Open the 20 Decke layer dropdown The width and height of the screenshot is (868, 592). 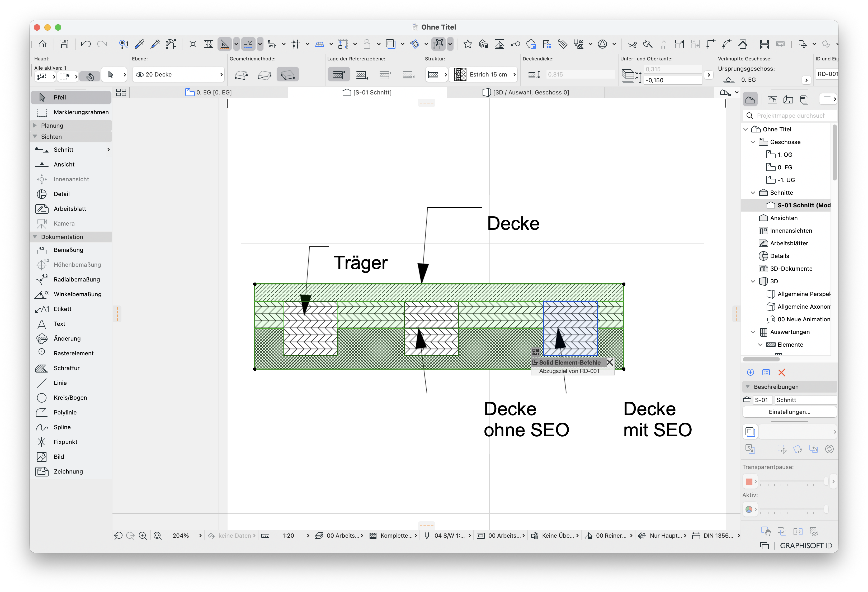click(178, 75)
